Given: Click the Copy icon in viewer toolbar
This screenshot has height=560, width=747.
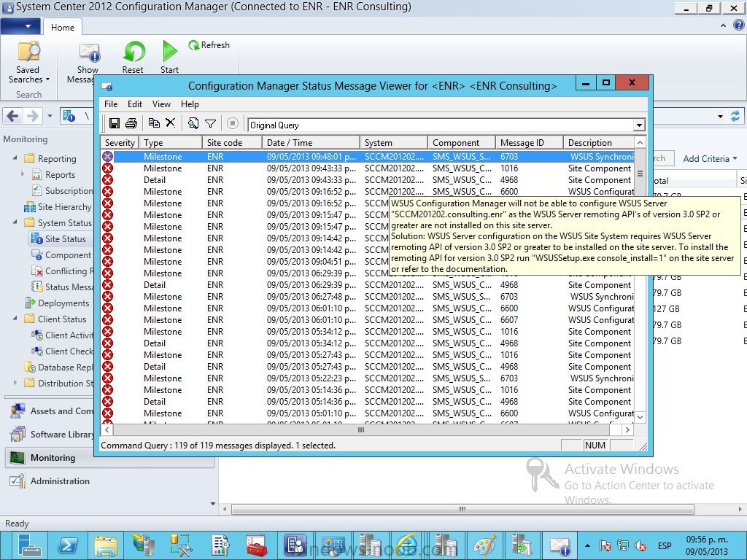Looking at the screenshot, I should tap(154, 123).
